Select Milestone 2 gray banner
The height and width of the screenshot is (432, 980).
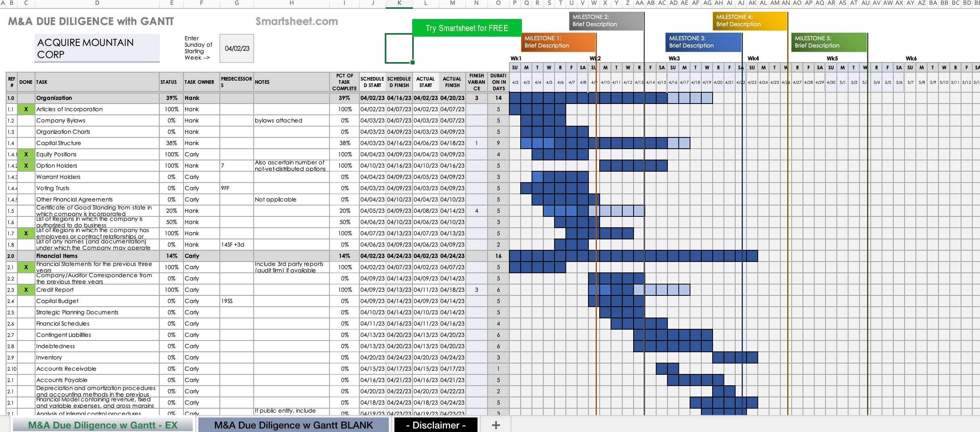tap(606, 21)
